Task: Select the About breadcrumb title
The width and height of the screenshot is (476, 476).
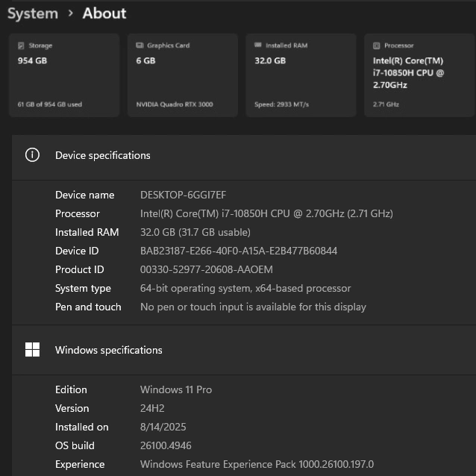Action: [x=104, y=13]
